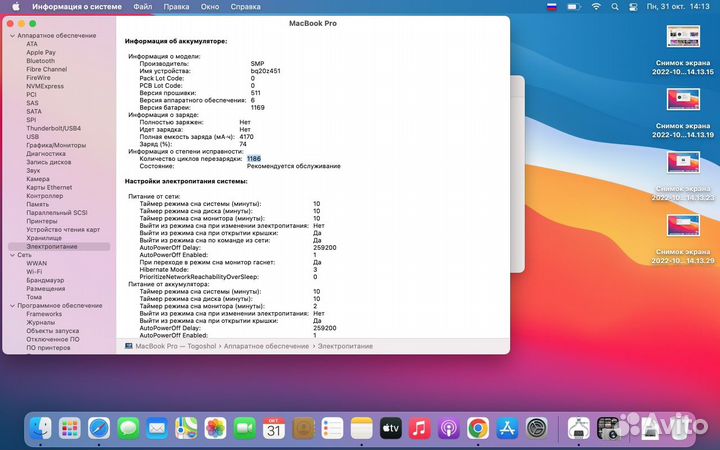Viewport: 720px width, 450px height.
Task: Click the date and time Пн, 31 окт. 14:13
Action: [678, 7]
